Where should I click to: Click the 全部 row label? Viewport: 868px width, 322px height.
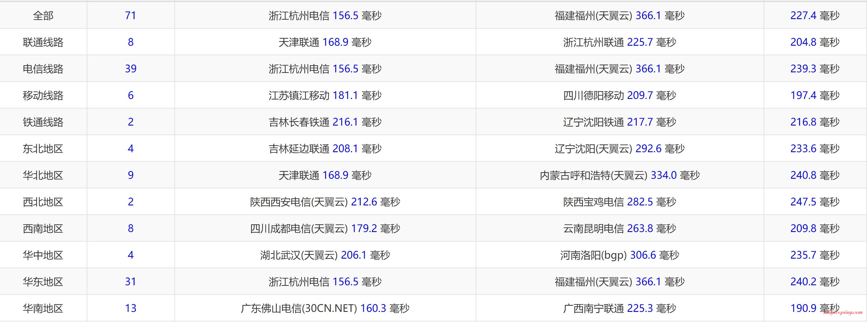click(x=43, y=16)
